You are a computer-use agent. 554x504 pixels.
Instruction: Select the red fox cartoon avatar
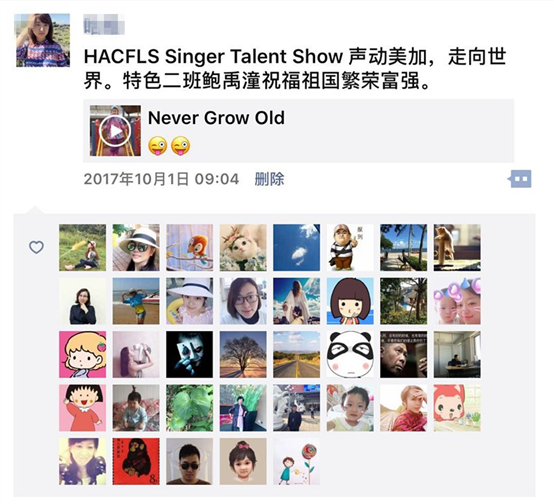pyautogui.click(x=457, y=408)
